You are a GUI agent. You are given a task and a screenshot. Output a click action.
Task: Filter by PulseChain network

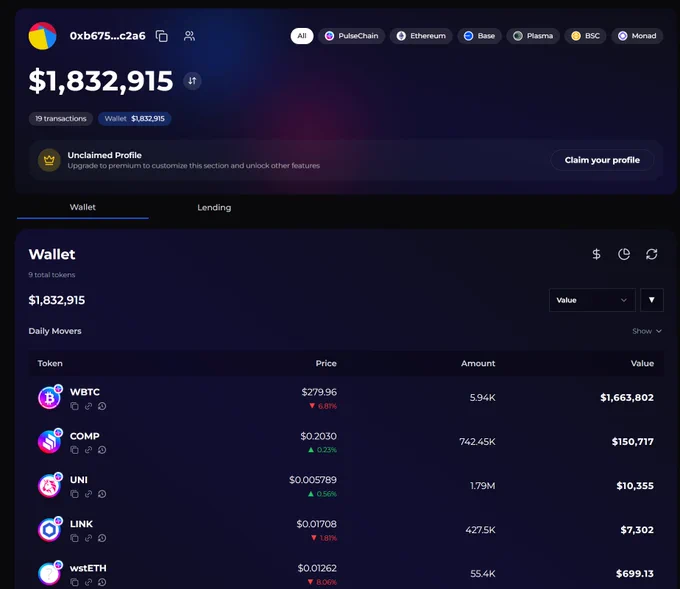(x=352, y=36)
